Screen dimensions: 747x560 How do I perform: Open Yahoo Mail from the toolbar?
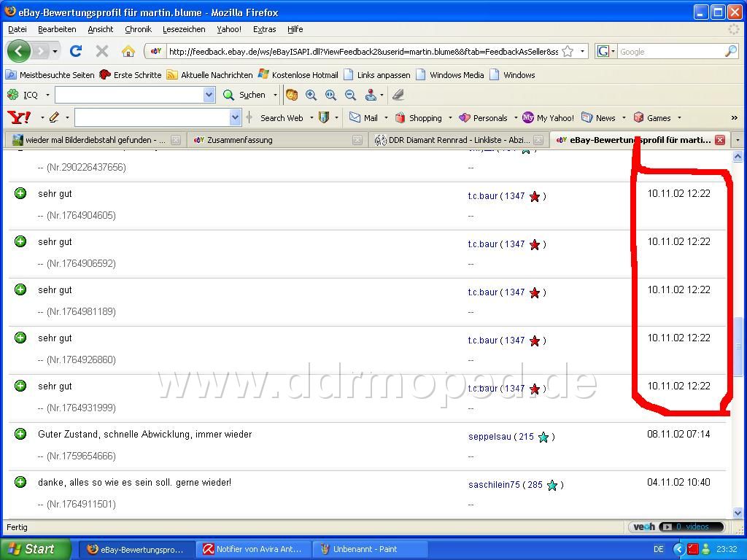point(363,117)
